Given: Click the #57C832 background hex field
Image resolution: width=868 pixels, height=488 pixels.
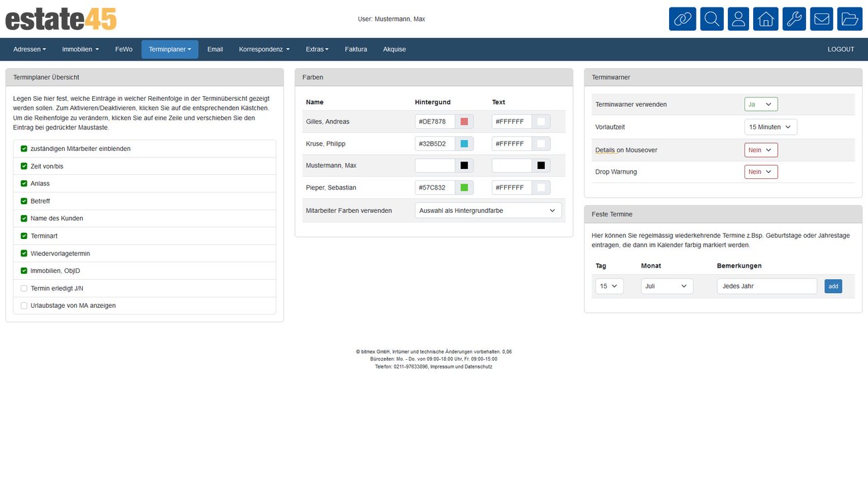Looking at the screenshot, I should pyautogui.click(x=435, y=188).
